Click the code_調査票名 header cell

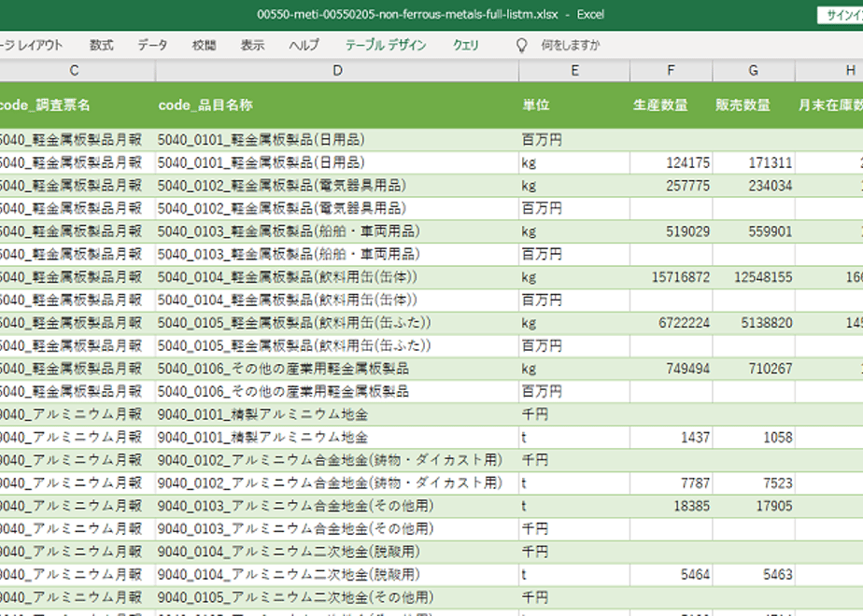tap(78, 105)
